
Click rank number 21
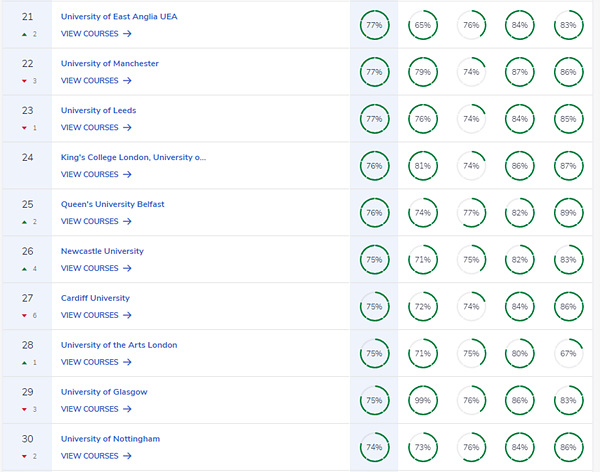point(27,17)
